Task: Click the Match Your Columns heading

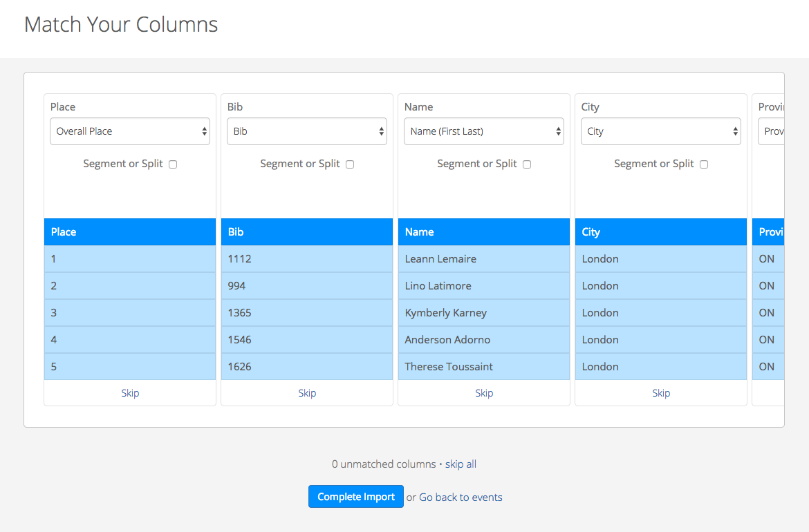Action: coord(121,24)
